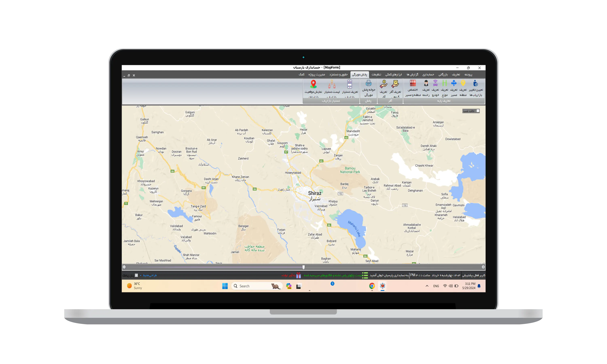The image size is (607, 364).
Task: Select the پخش مویرگی ribbon tab
Action: coord(359,75)
